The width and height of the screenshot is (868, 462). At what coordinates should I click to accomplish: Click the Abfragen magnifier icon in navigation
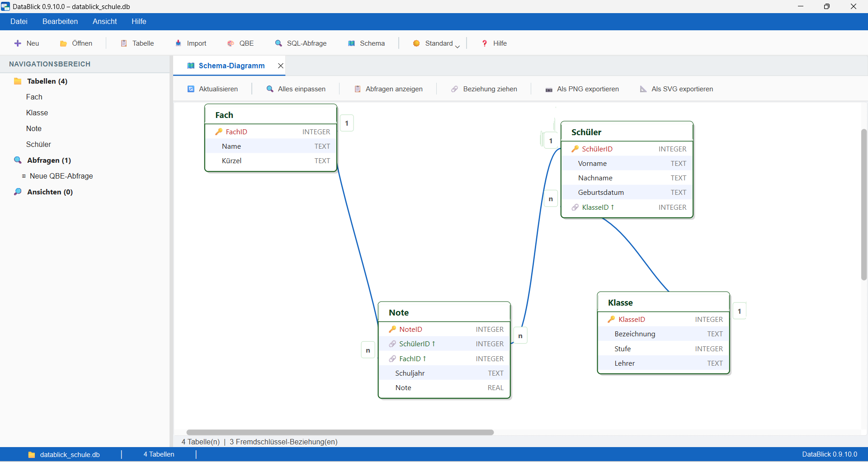tap(18, 160)
